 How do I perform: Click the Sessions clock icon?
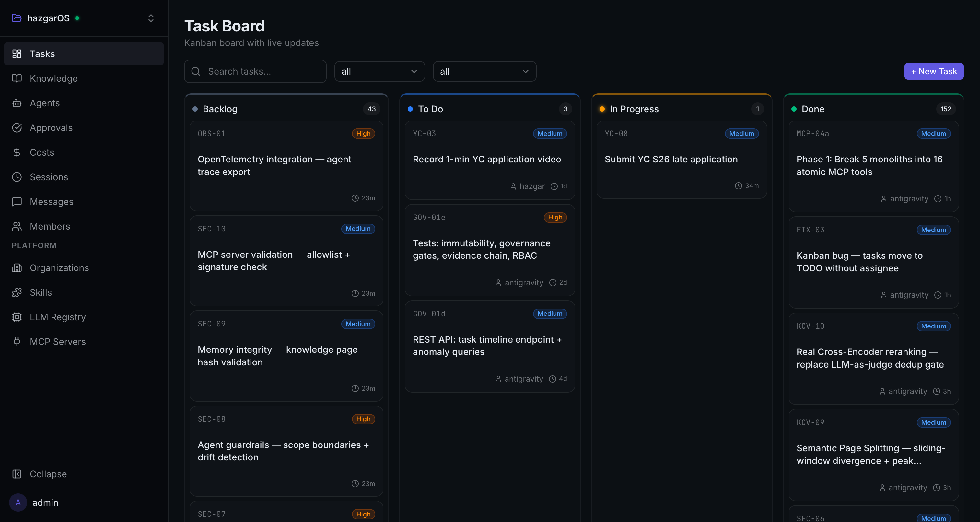click(x=17, y=177)
